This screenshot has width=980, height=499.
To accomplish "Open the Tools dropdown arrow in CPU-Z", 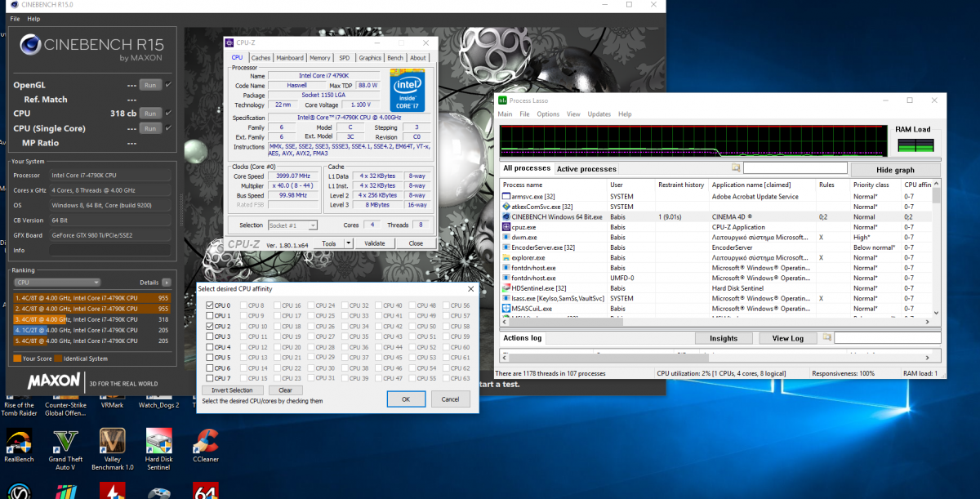I will pyautogui.click(x=349, y=243).
